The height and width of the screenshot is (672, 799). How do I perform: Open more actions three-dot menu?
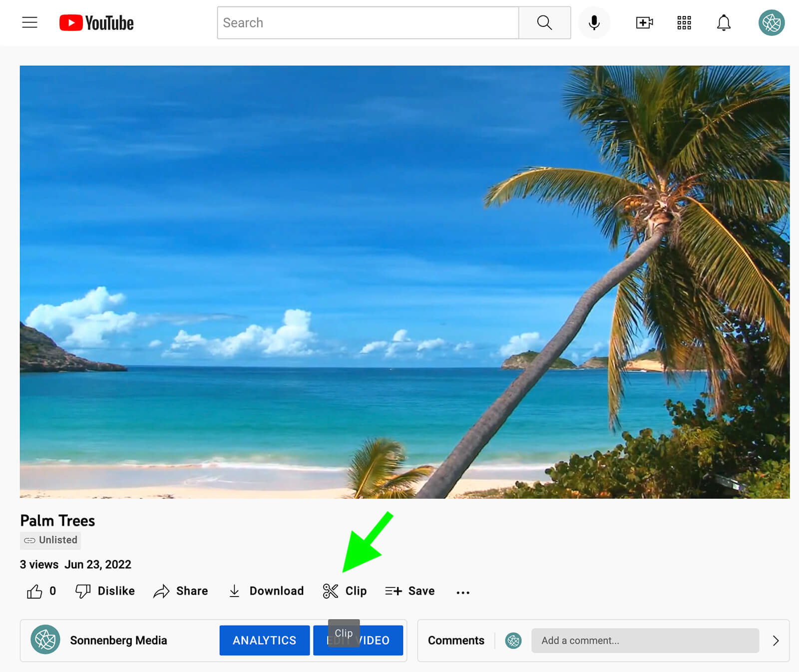(x=463, y=592)
